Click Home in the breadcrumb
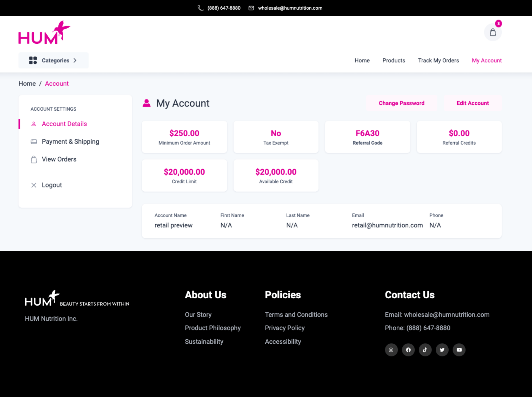The image size is (532, 397). (27, 84)
